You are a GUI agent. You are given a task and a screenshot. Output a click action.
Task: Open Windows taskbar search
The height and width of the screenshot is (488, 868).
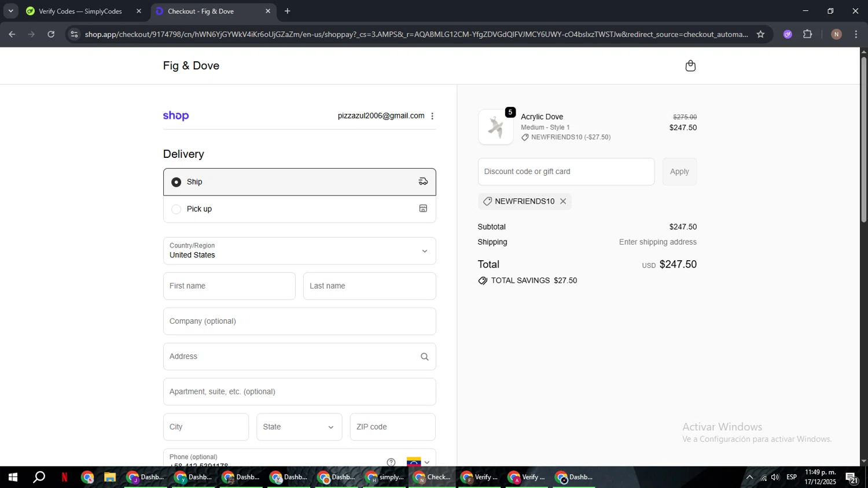(39, 477)
